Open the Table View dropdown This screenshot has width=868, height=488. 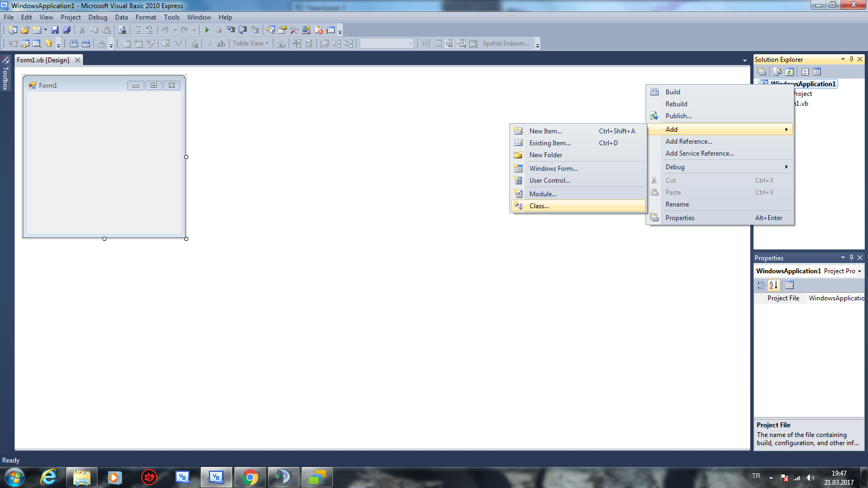tap(251, 43)
